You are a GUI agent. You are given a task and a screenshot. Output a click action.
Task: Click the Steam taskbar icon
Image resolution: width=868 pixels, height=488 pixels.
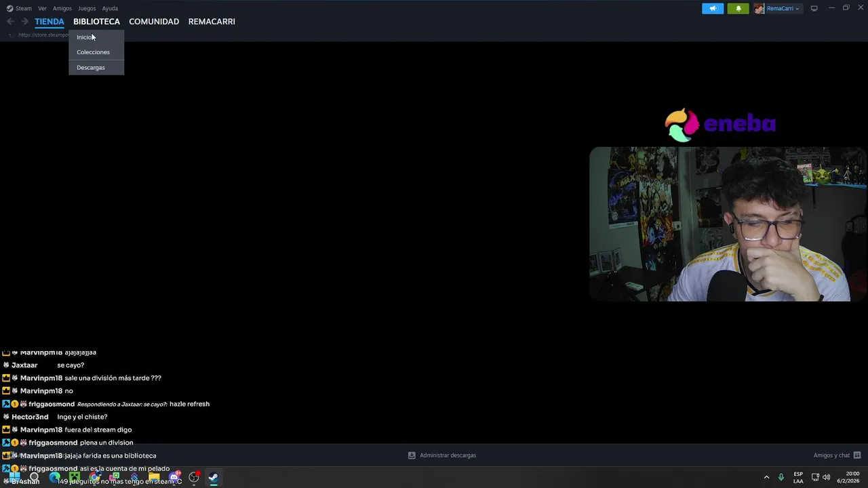(x=214, y=477)
